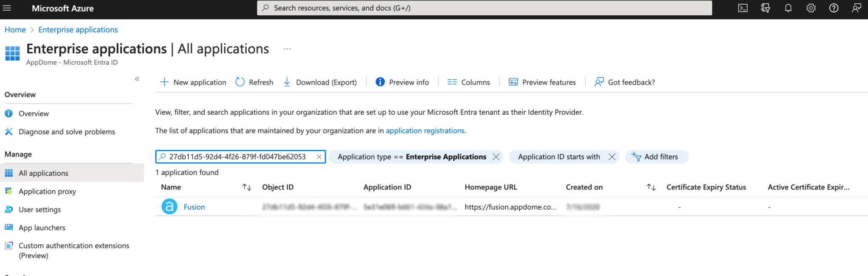This screenshot has width=868, height=276.
Task: Click the help question mark icon
Action: [x=833, y=8]
